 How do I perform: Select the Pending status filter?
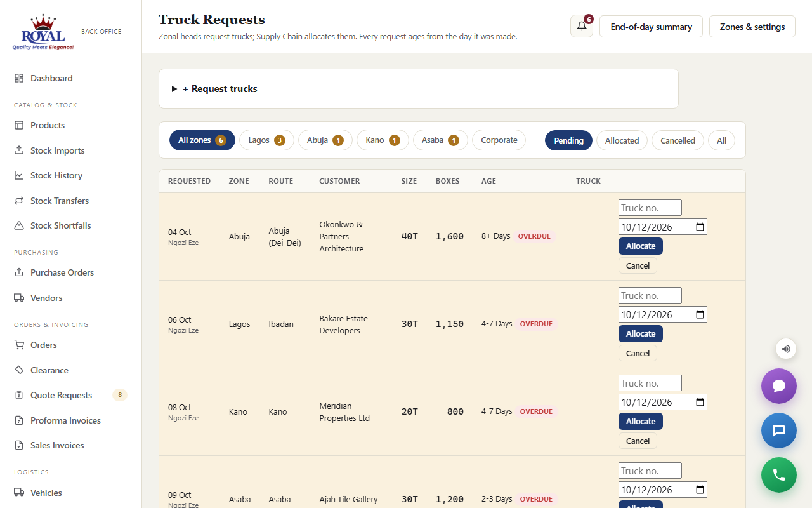point(568,140)
